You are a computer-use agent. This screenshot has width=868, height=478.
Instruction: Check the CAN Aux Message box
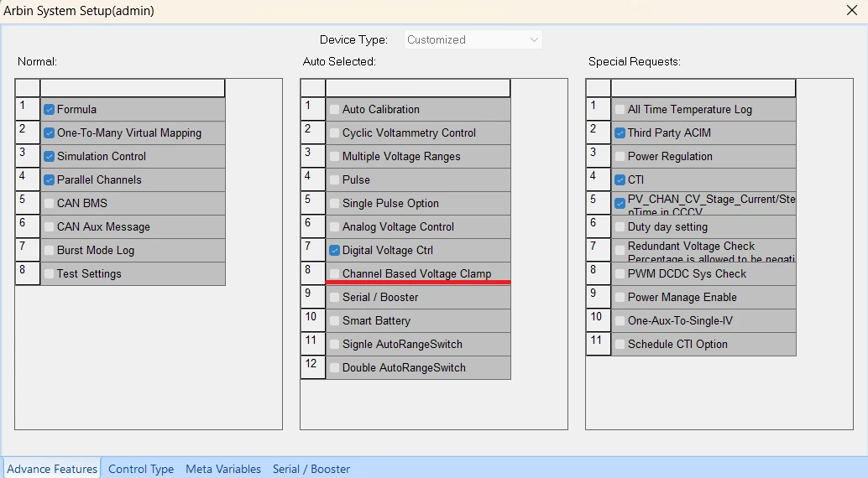click(x=49, y=226)
